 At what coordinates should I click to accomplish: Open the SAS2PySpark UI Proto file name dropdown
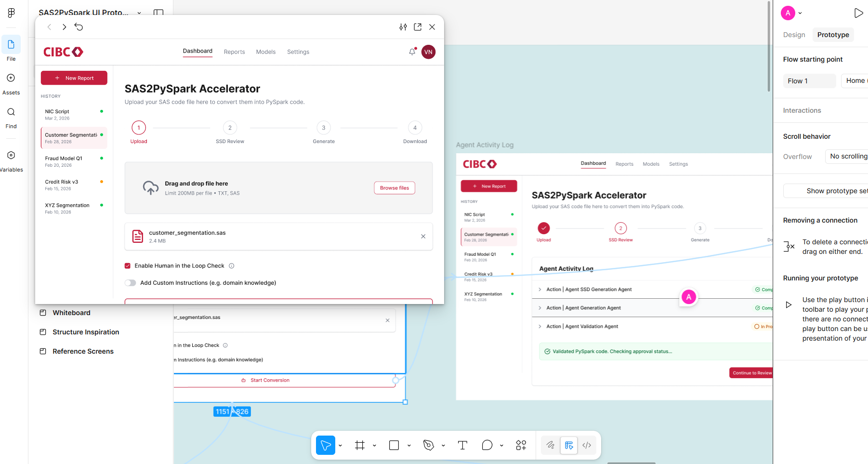(x=139, y=13)
